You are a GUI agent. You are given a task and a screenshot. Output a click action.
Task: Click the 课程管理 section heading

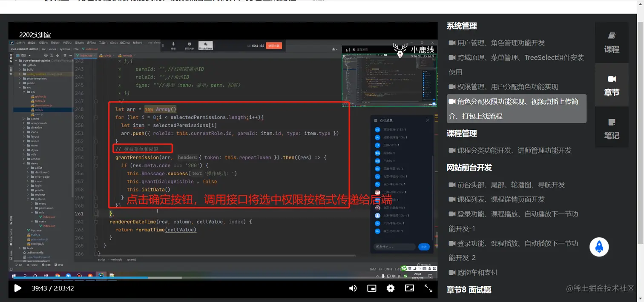click(462, 134)
